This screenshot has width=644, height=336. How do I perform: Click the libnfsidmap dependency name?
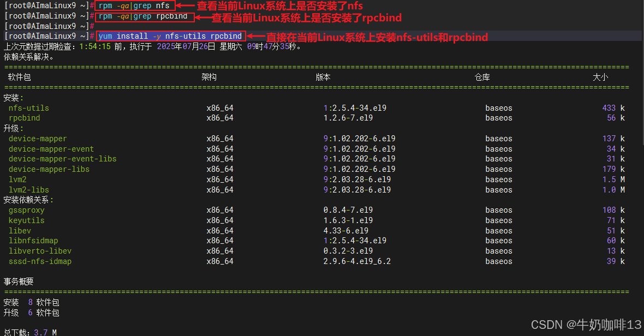33,241
